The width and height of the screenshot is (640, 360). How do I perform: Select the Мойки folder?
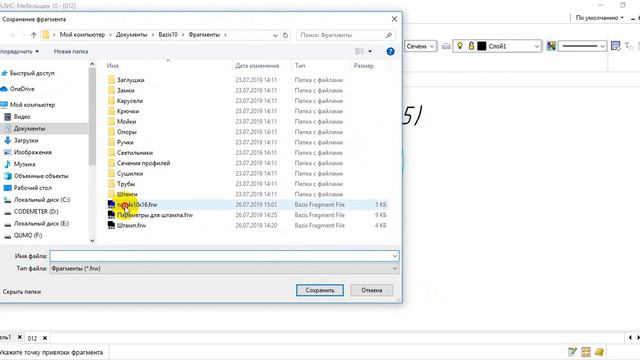click(x=126, y=122)
